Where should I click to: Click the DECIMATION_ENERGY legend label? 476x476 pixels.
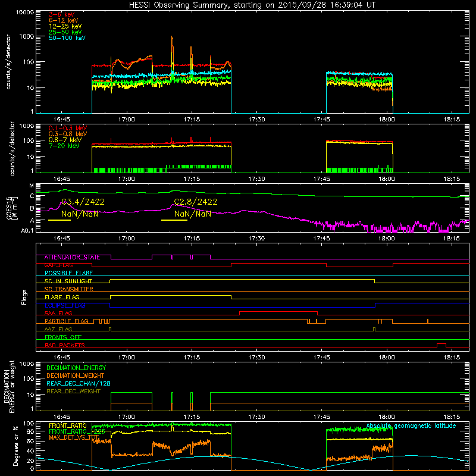click(x=76, y=368)
